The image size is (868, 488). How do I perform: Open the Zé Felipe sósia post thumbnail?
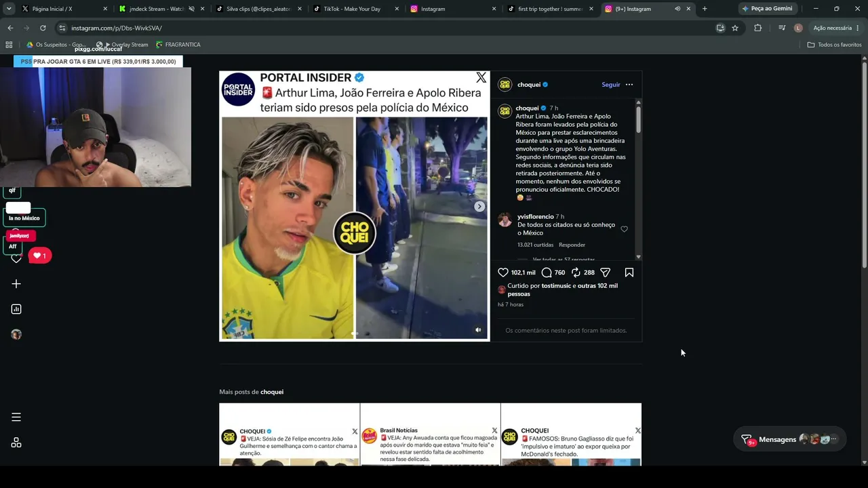290,434
